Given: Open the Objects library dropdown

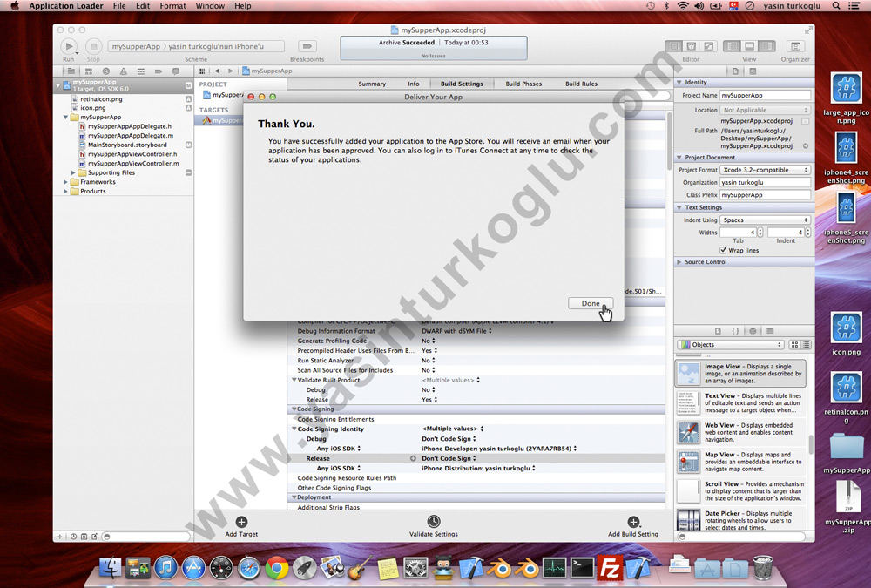Looking at the screenshot, I should (731, 345).
